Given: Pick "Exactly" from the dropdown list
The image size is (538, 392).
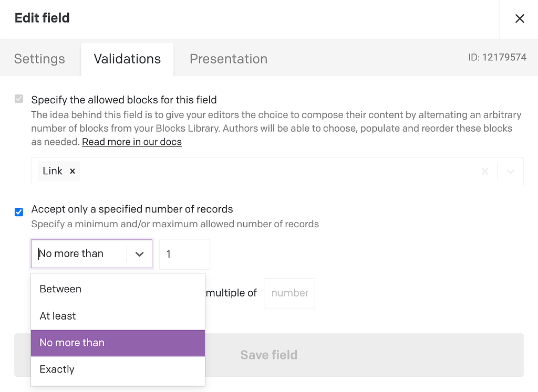Looking at the screenshot, I should click(57, 369).
